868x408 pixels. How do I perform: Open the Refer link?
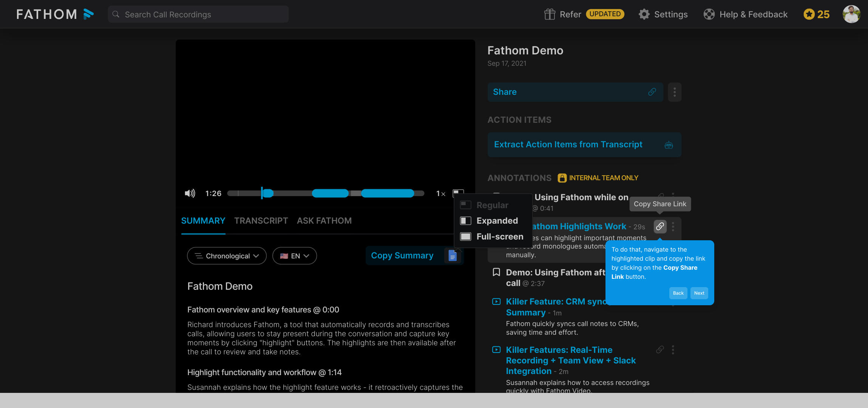coord(570,14)
